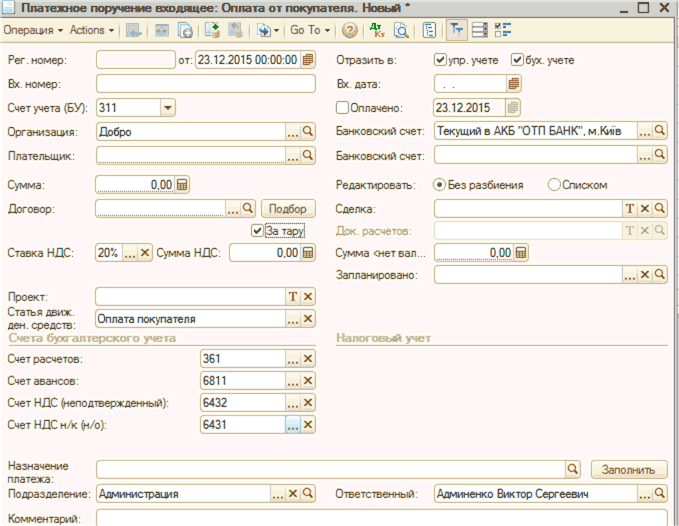679x526 pixels.
Task: Select the Списком radio button
Action: click(x=555, y=185)
